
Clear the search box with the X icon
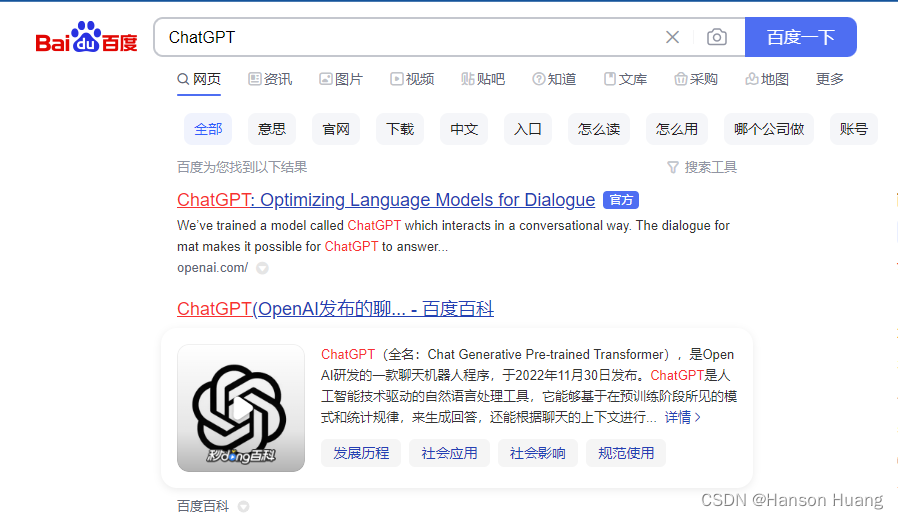click(672, 37)
